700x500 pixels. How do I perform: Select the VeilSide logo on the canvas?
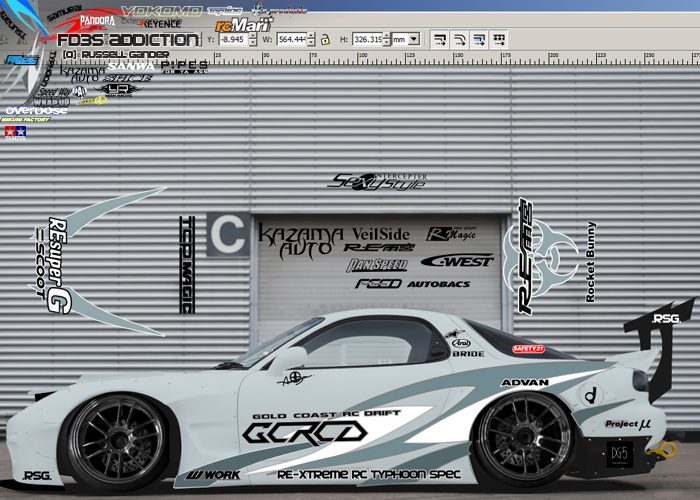pyautogui.click(x=380, y=234)
